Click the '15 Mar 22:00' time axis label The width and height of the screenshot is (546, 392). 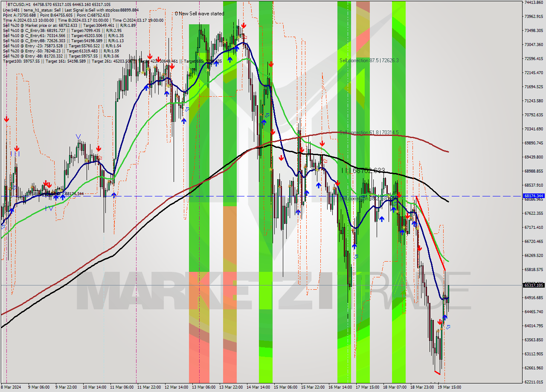(313, 387)
